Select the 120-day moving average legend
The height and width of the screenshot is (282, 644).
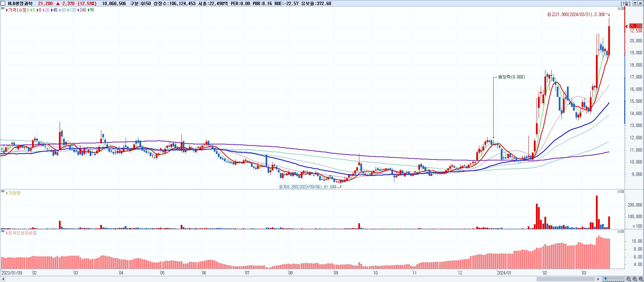pyautogui.click(x=72, y=10)
